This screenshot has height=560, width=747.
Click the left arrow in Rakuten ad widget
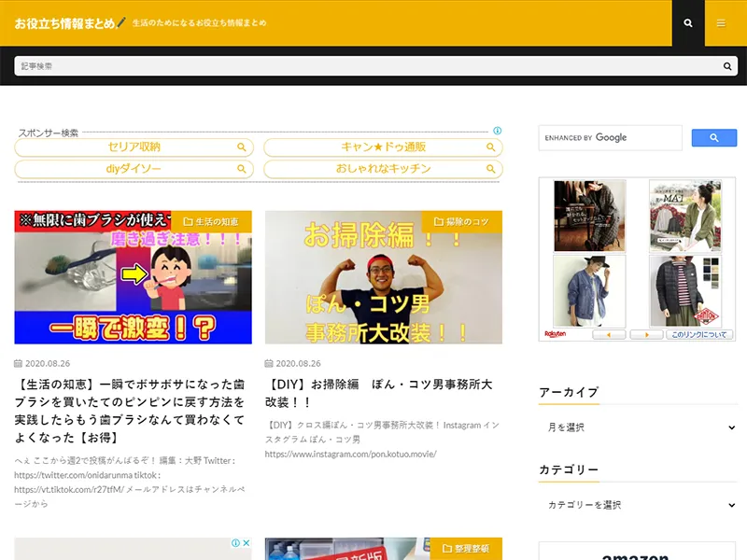click(609, 334)
